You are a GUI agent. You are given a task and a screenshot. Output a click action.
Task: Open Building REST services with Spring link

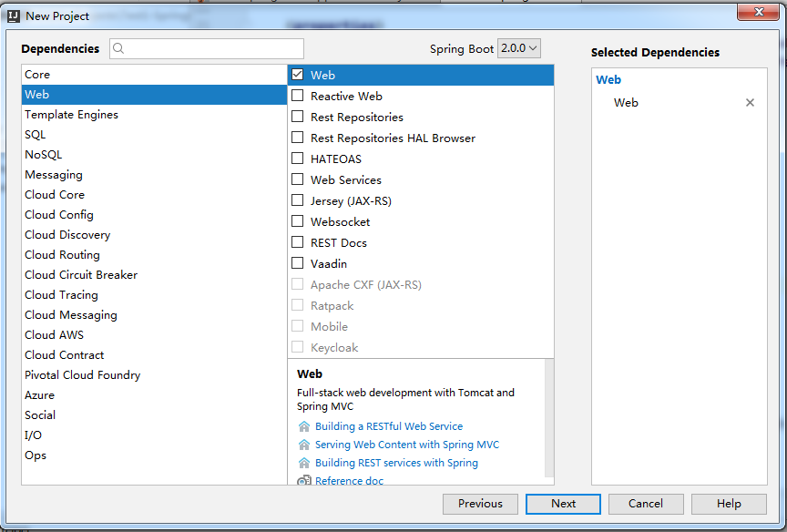click(x=396, y=463)
